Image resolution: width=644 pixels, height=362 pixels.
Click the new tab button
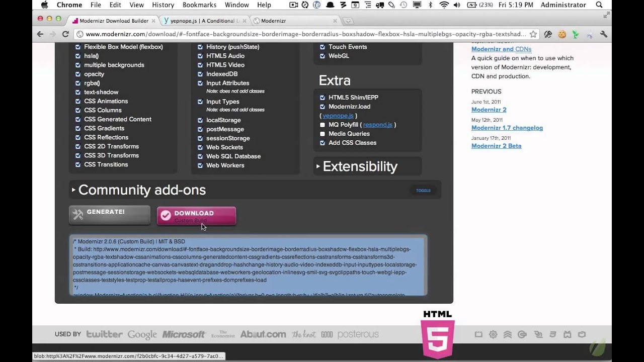click(348, 21)
